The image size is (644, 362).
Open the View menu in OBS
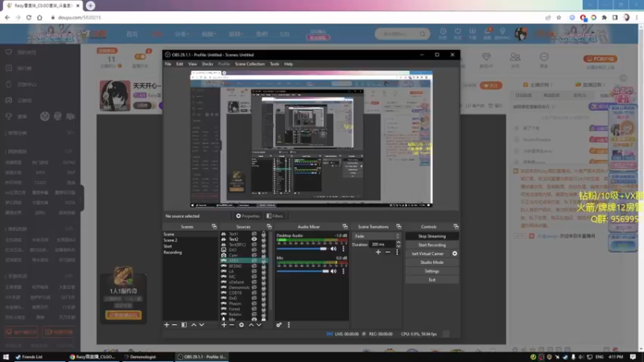click(192, 64)
